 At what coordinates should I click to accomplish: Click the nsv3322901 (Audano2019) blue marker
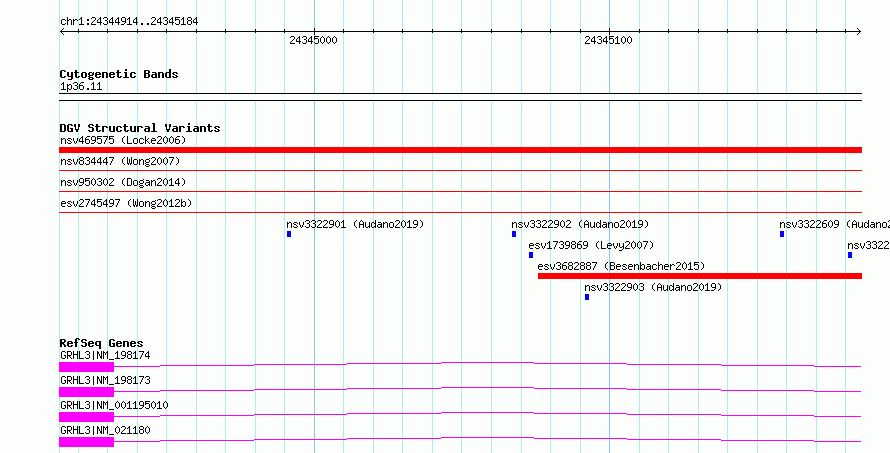point(289,234)
